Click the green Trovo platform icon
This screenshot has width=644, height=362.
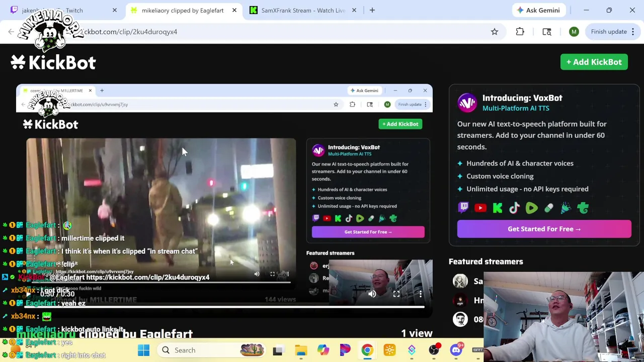pos(583,208)
